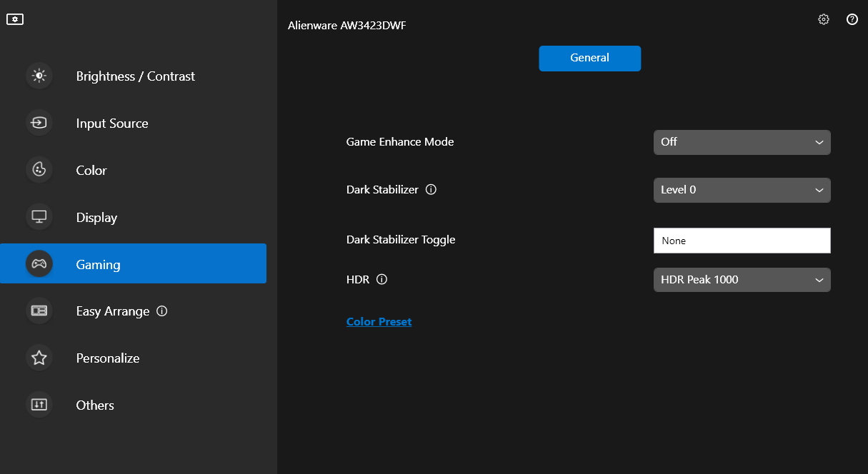
Task: Click the Brightness / Contrast sun icon
Action: pos(39,76)
